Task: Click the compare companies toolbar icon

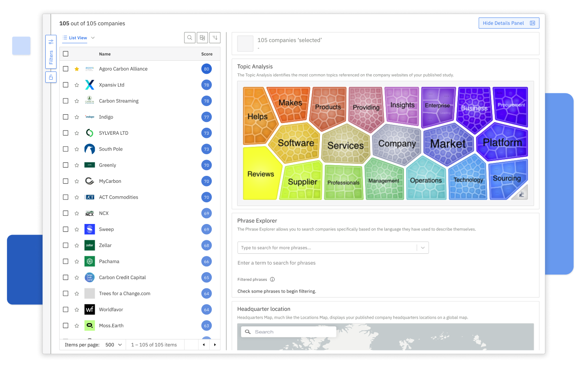Action: click(x=202, y=38)
